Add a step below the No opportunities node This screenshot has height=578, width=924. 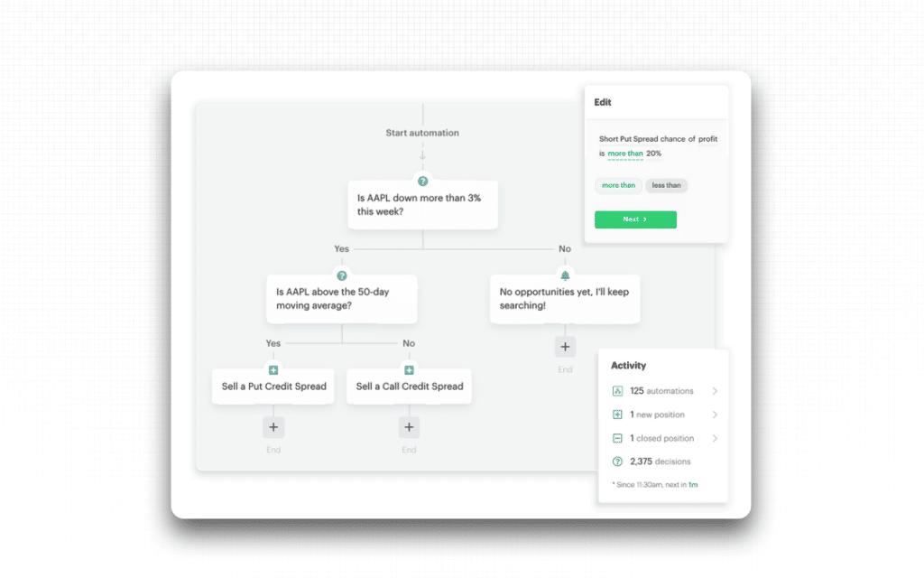[565, 346]
